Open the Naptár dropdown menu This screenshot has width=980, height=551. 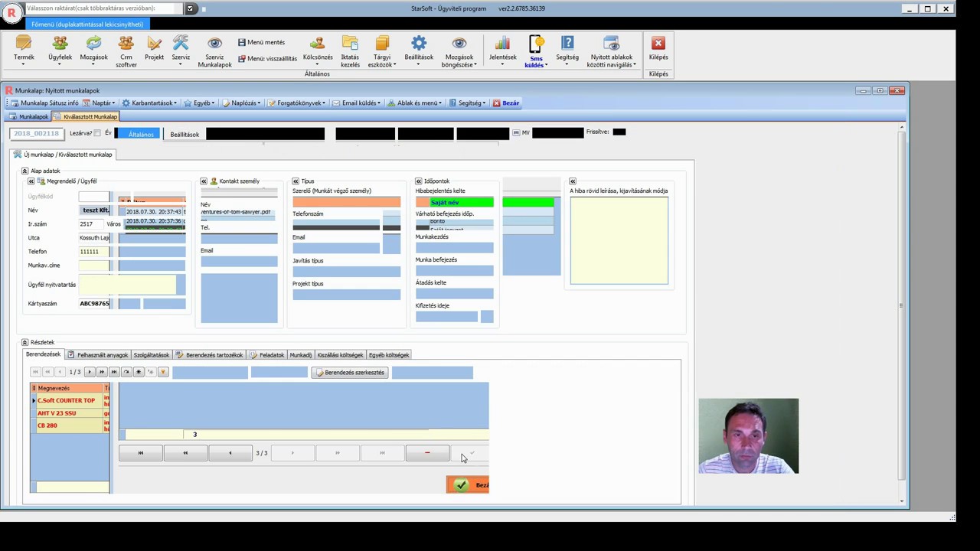(100, 103)
